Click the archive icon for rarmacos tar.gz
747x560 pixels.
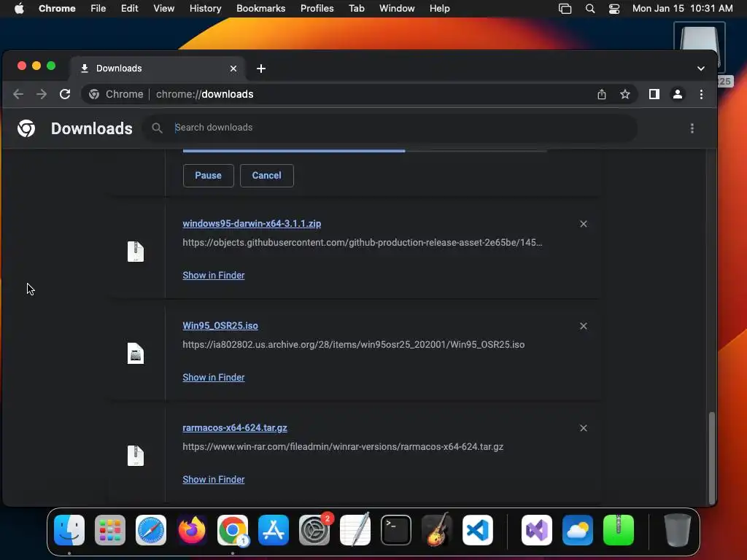coord(135,456)
